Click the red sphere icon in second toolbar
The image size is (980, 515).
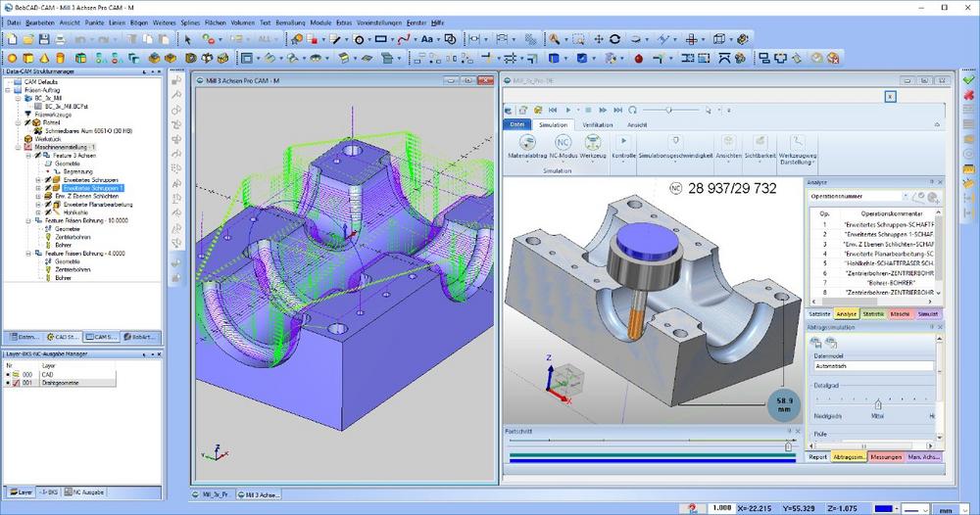point(638,58)
